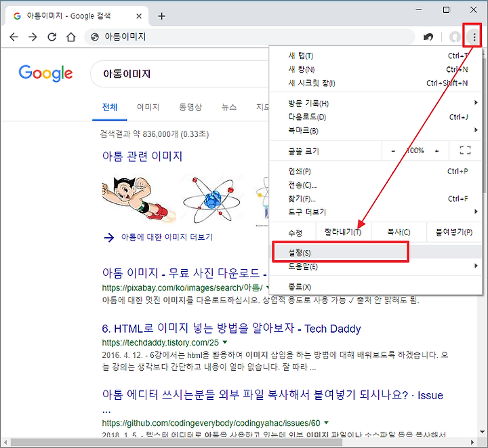Click 붙여넣기(P) in edit row
The image size is (488, 448).
click(454, 232)
